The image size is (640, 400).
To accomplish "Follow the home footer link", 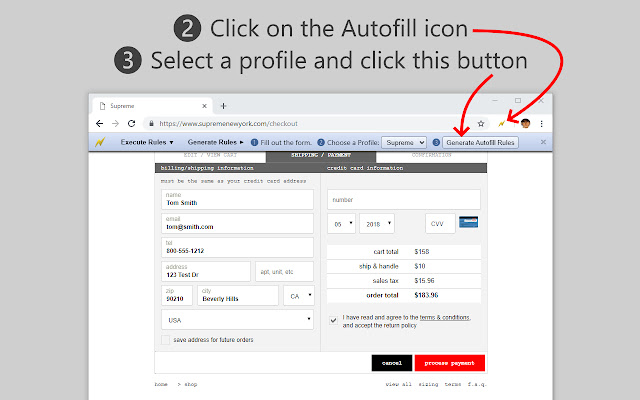I will point(161,384).
